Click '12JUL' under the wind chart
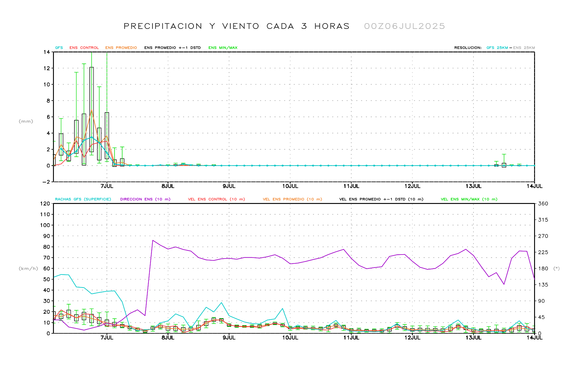Screen dimensions: 588x368 tap(412, 338)
